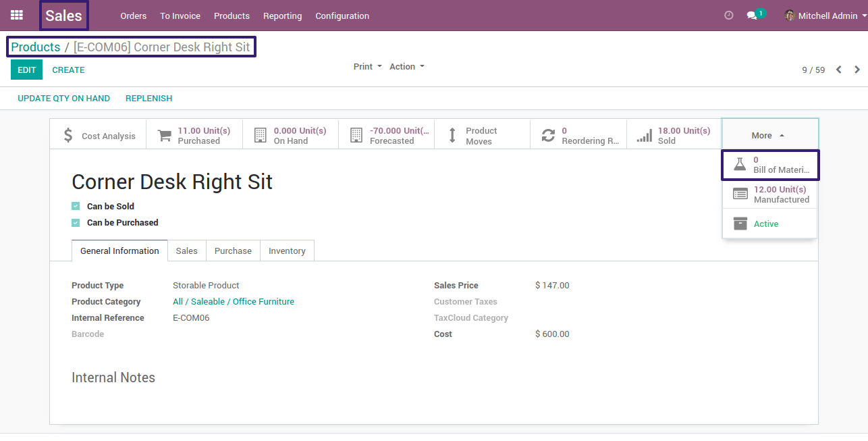Viewport: 868px width, 441px height.
Task: Toggle the Can be Sold checkbox
Action: tap(76, 207)
